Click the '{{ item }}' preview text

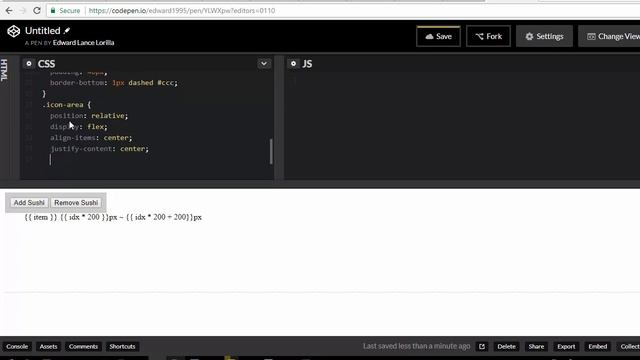(41, 217)
